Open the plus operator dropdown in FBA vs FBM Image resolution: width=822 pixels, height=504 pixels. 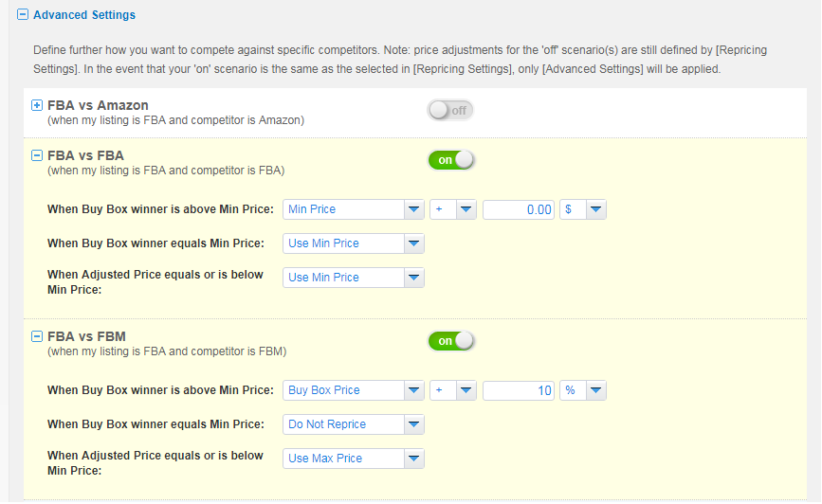point(453,390)
